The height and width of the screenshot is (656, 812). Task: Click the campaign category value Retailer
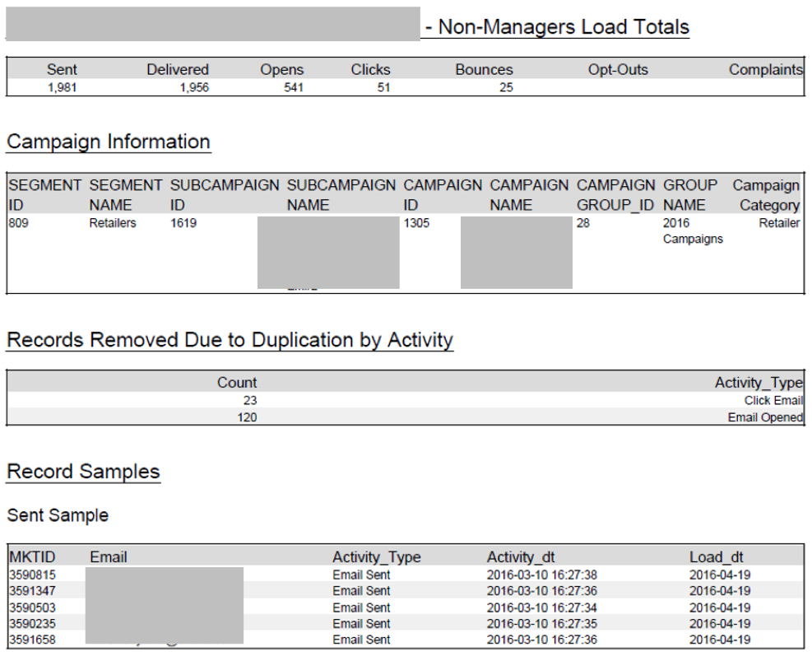click(x=779, y=223)
